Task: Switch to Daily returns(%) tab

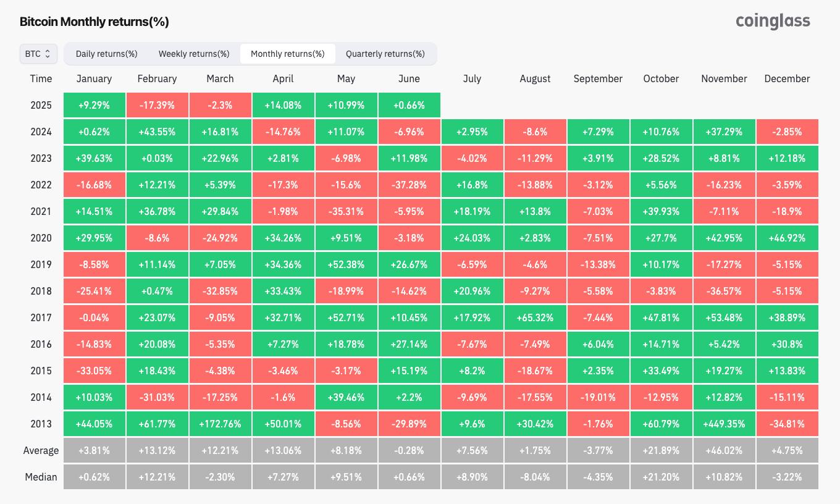Action: point(106,54)
